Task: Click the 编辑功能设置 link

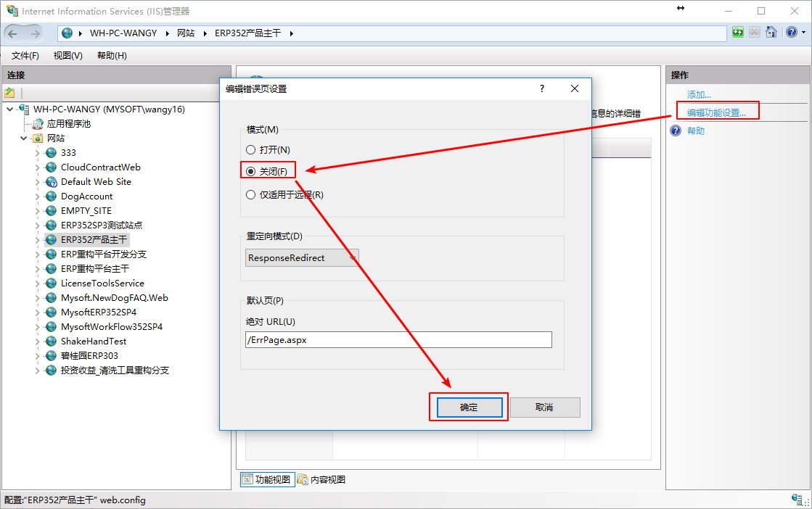Action: 716,112
